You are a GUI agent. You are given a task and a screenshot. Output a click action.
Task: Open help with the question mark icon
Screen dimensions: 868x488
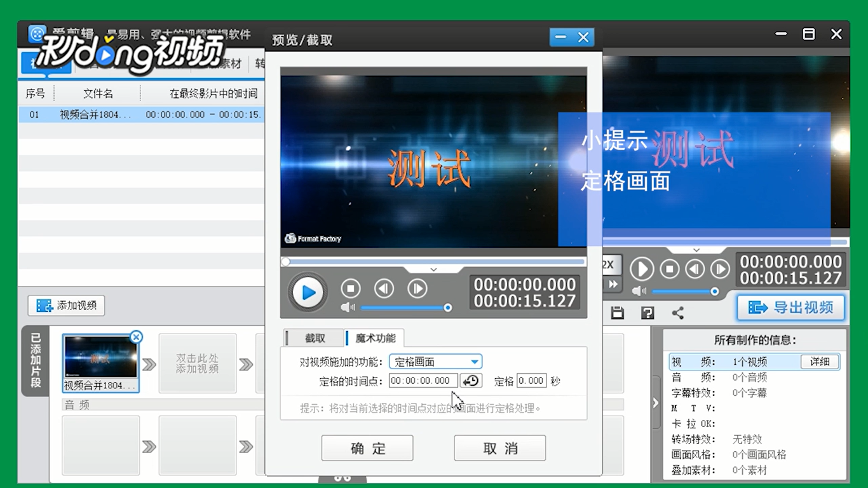point(646,313)
